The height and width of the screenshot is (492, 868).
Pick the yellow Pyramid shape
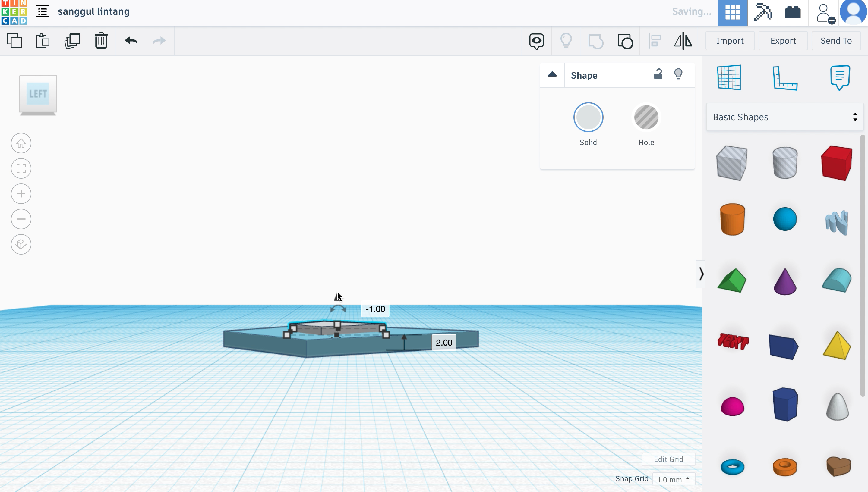837,345
